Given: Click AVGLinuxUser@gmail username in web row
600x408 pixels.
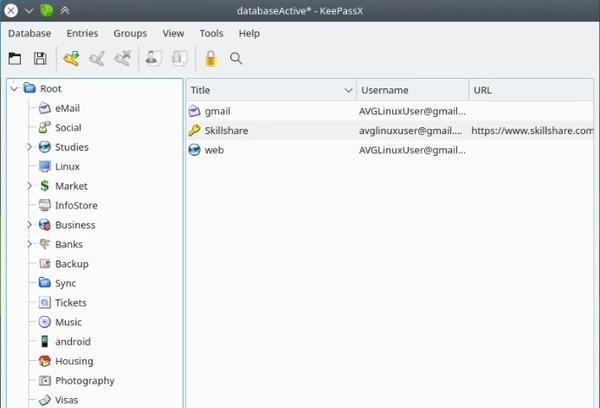Looking at the screenshot, I should click(x=412, y=150).
